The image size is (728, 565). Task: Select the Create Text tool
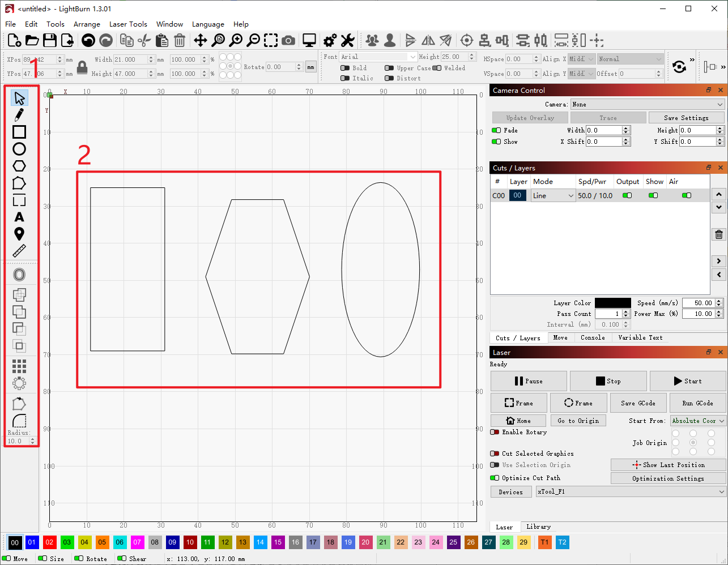[x=19, y=217]
